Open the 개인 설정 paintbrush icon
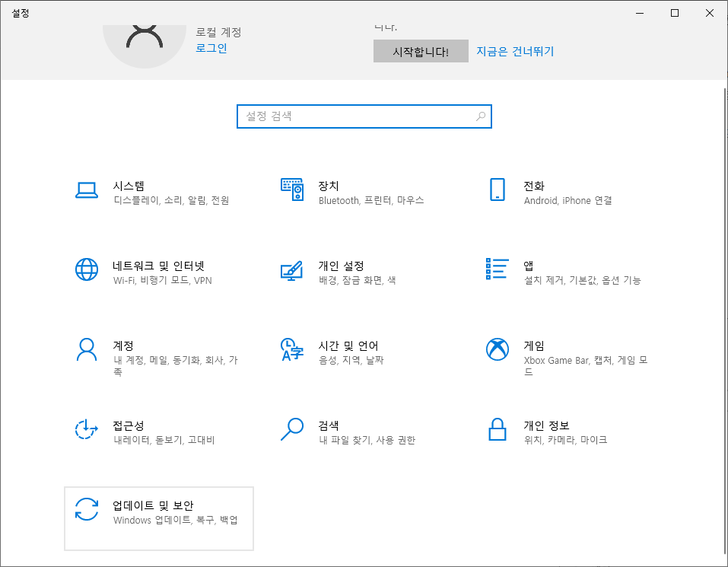Viewport: 728px width, 567px height. [292, 271]
